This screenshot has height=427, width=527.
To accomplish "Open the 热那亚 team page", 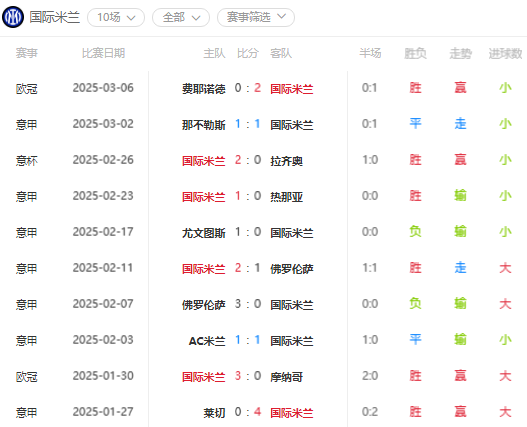I will 286,197.
